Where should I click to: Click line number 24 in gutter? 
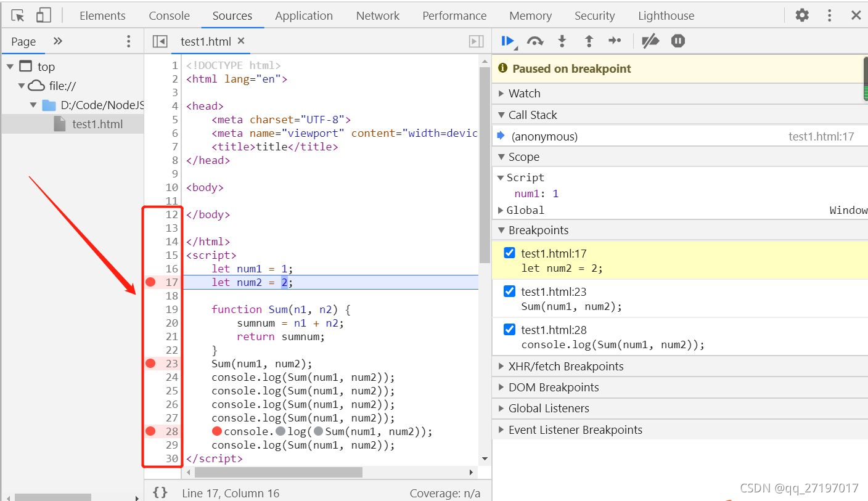171,377
